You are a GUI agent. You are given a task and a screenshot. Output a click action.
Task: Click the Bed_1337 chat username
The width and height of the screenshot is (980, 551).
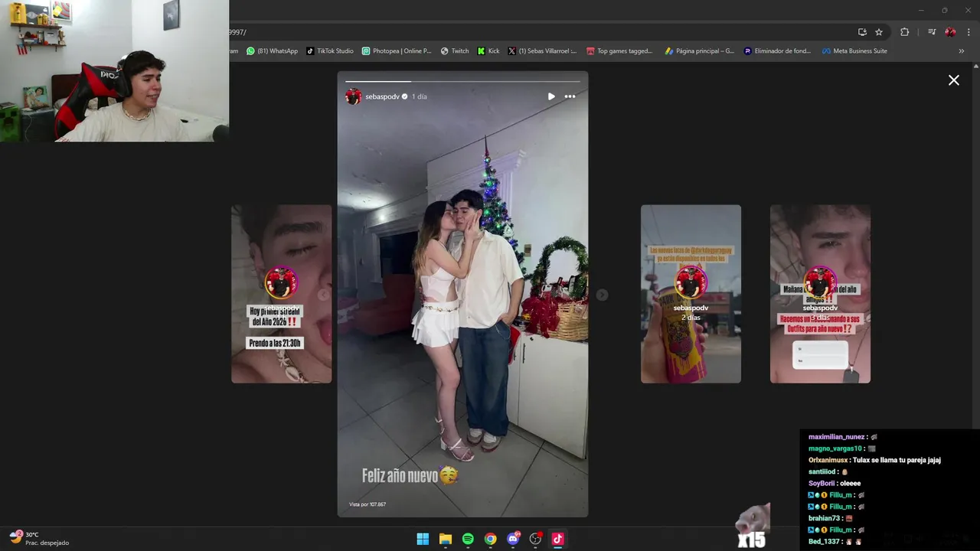825,542
